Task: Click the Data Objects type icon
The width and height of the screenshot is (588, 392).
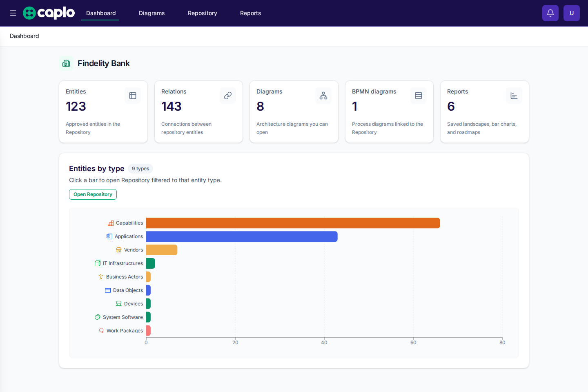Action: (108, 290)
